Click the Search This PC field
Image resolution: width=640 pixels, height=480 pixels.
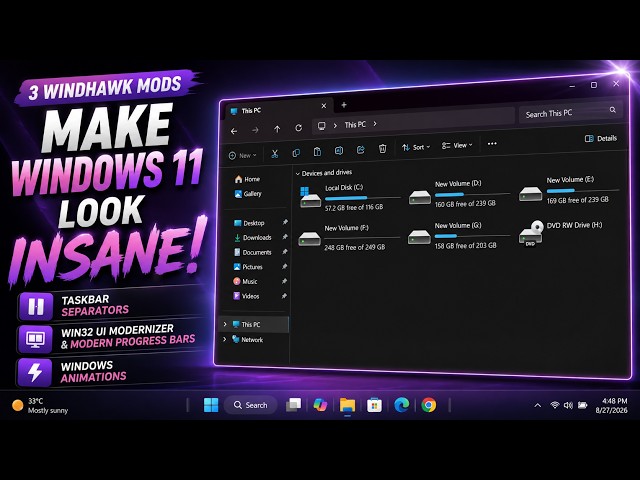[x=571, y=111]
